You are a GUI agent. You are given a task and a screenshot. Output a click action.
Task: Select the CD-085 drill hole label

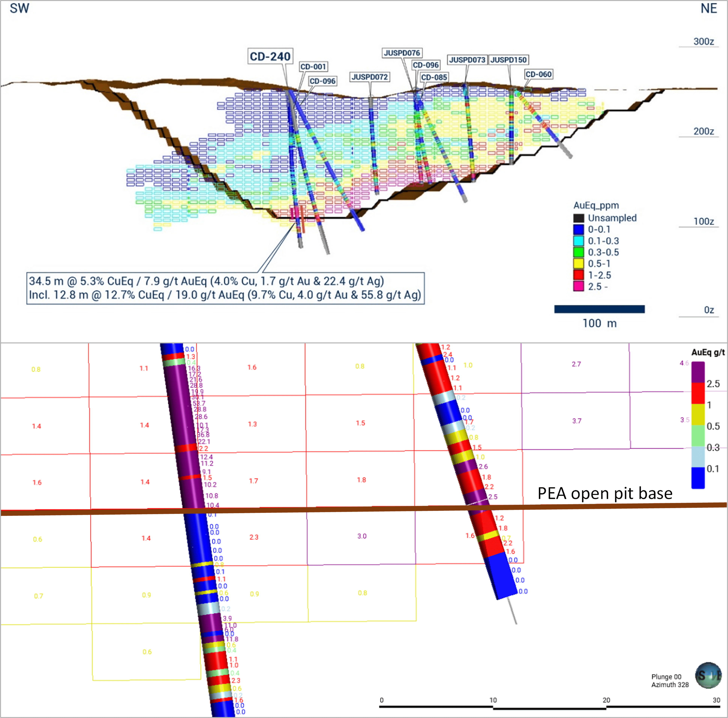[x=434, y=77]
